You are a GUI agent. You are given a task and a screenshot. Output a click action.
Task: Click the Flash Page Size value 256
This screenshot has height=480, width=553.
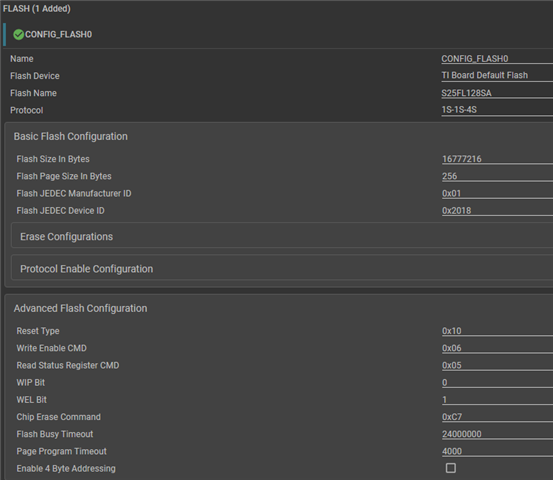click(497, 176)
